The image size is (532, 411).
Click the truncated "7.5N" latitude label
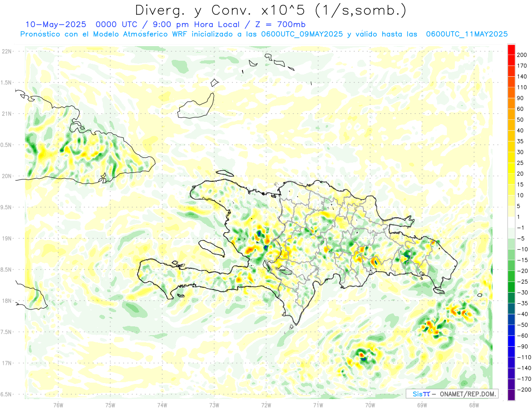coord(6,332)
